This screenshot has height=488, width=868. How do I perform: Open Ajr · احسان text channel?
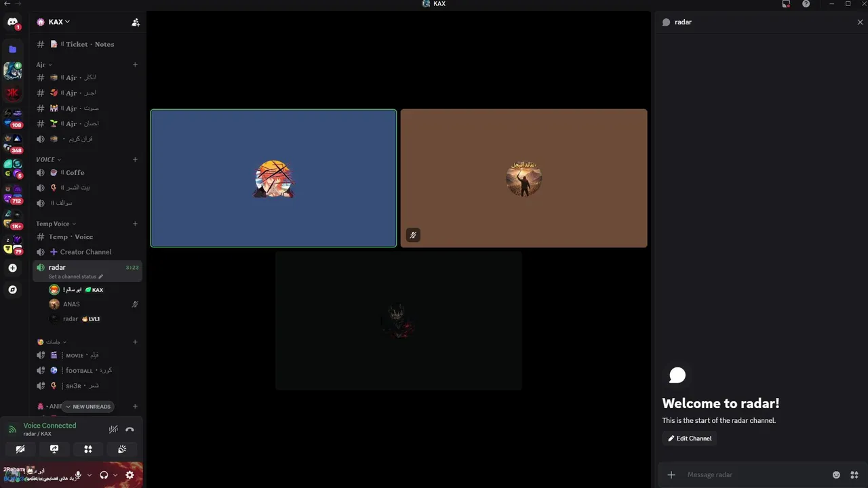point(87,123)
